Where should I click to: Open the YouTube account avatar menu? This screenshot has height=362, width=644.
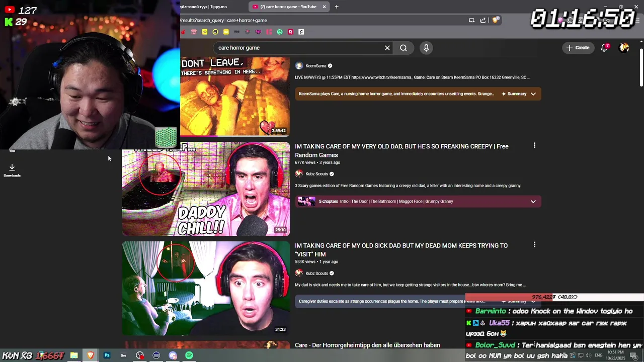coord(624,48)
